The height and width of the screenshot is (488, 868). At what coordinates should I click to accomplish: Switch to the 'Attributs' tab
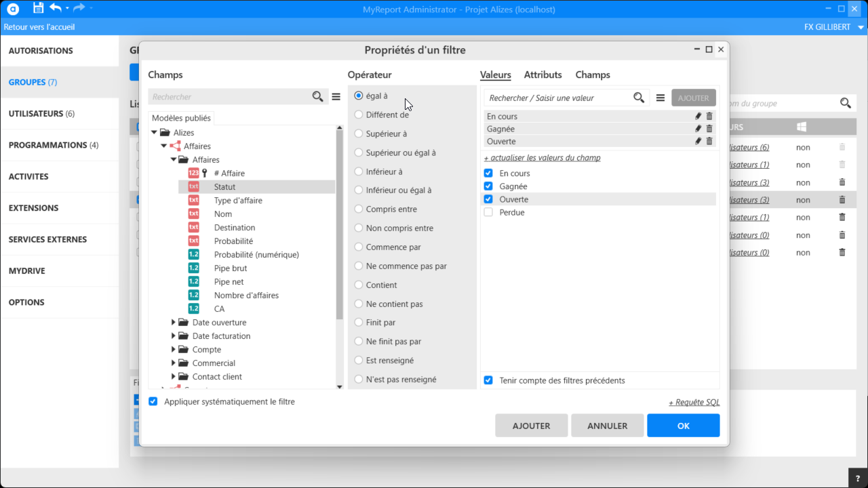point(542,75)
